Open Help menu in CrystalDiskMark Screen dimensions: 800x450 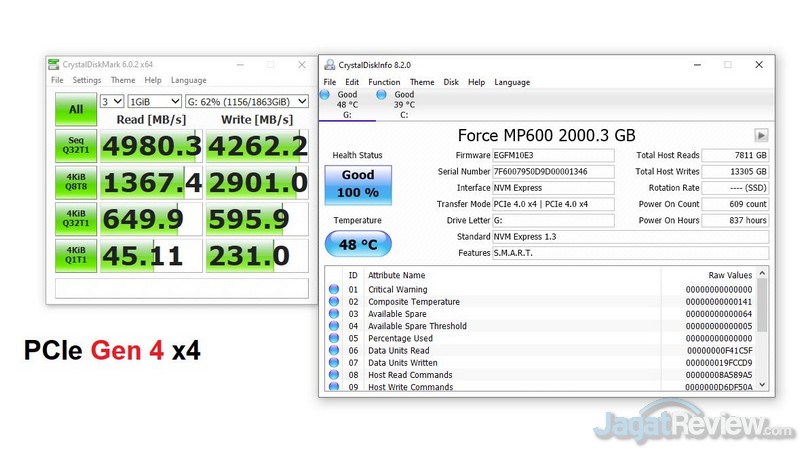click(x=153, y=80)
